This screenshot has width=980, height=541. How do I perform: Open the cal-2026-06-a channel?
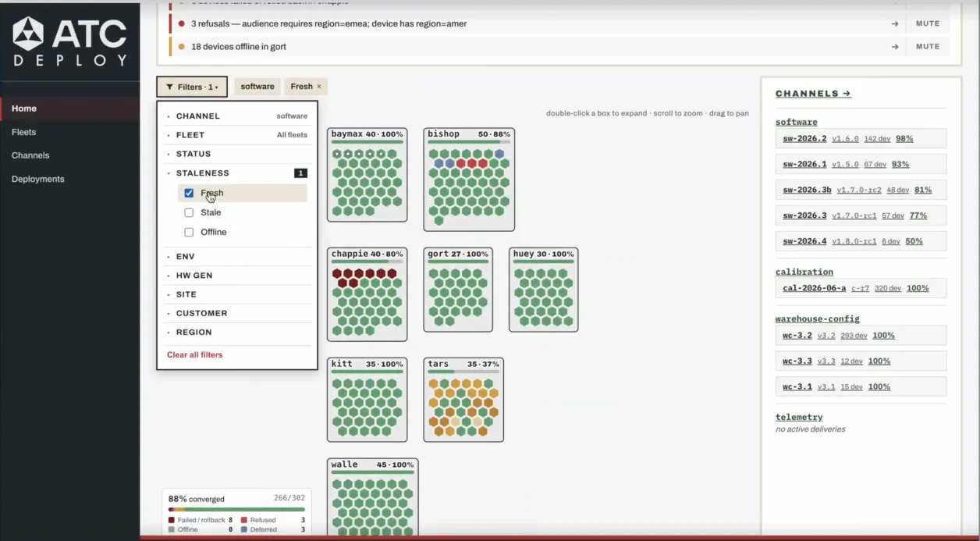(814, 288)
